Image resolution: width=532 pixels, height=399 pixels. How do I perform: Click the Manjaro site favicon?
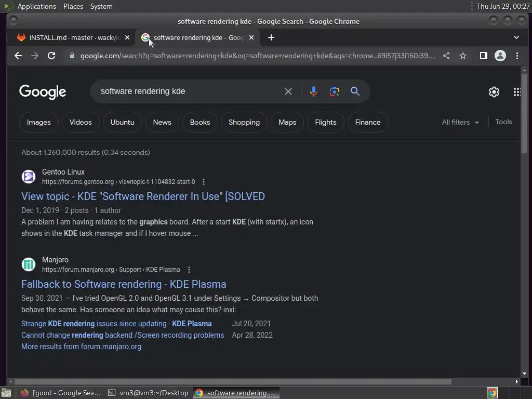pos(29,264)
